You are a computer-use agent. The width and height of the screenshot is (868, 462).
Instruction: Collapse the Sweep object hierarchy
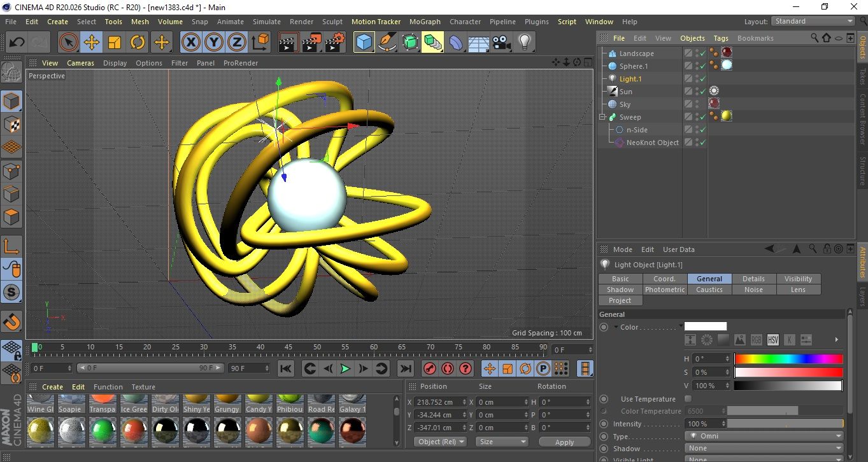point(602,117)
